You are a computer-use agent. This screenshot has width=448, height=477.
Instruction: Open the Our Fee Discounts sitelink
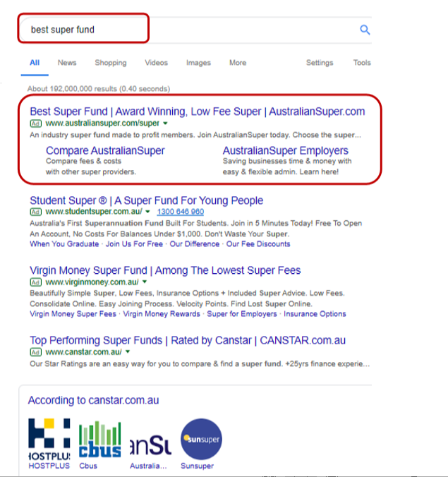coord(258,244)
